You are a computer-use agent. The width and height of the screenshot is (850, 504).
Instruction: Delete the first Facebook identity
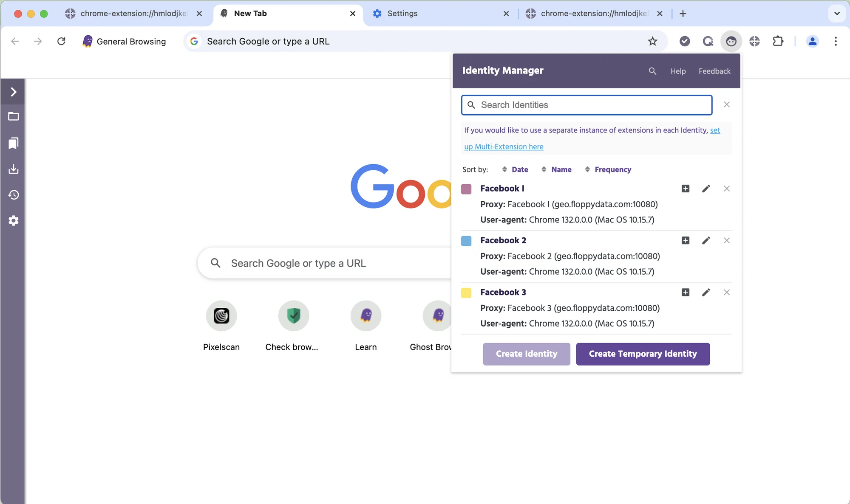tap(726, 189)
